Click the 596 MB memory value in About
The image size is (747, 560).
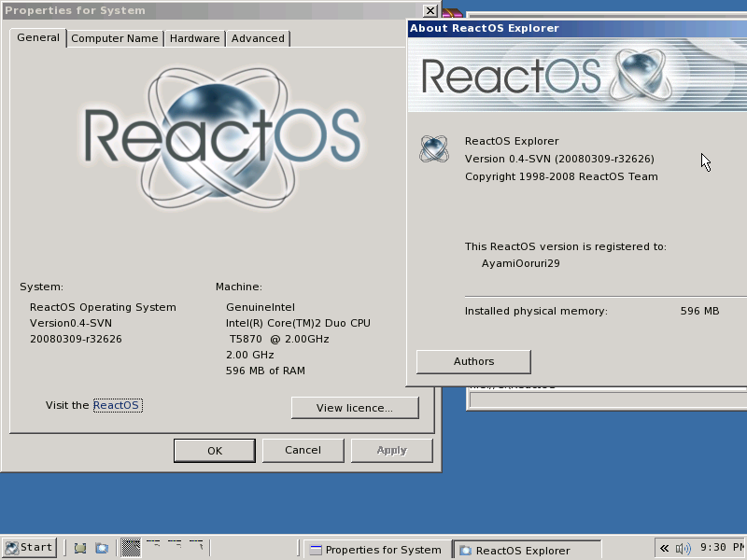click(699, 311)
